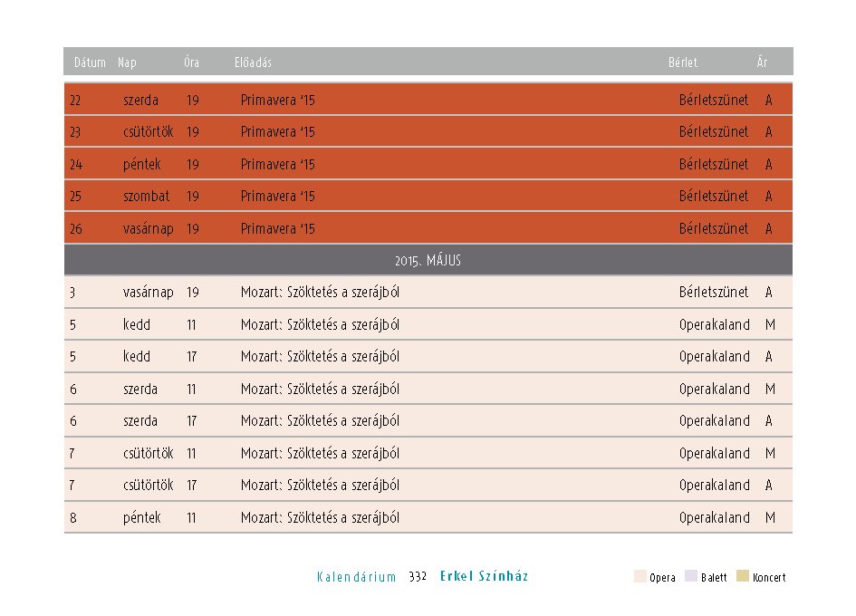This screenshot has height=616, width=856.
Task: Click the Előadás column header
Action: [x=253, y=63]
